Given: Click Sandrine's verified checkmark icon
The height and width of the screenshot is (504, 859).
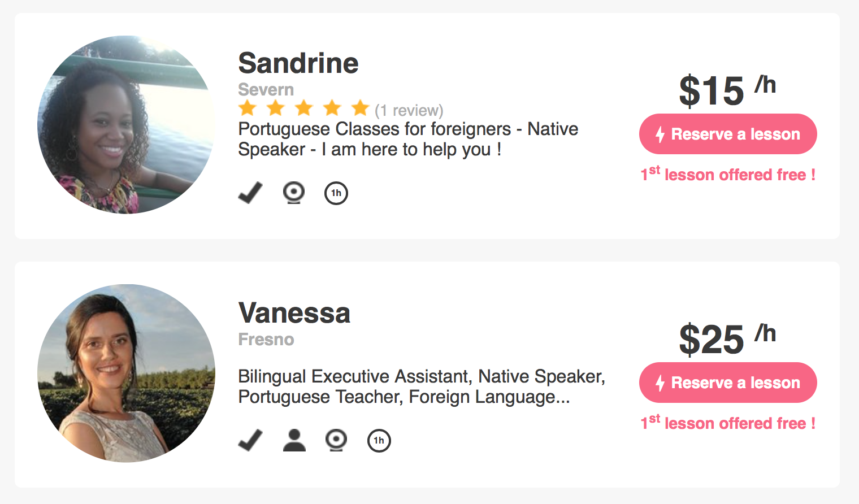Looking at the screenshot, I should [x=250, y=193].
